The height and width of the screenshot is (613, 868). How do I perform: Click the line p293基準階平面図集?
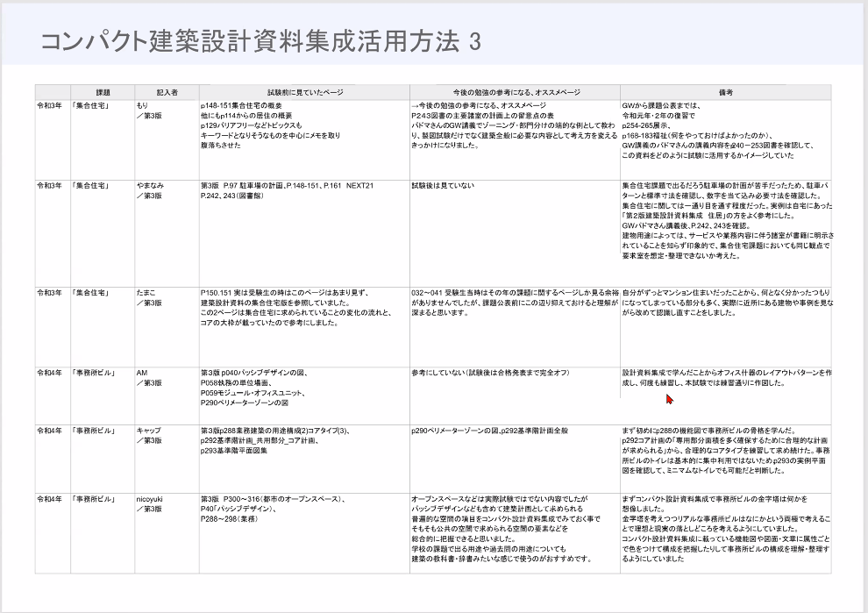point(234,451)
